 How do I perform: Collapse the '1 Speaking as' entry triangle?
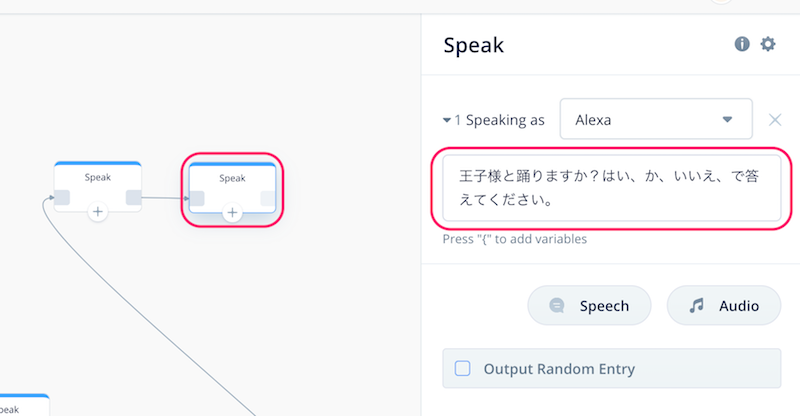446,120
